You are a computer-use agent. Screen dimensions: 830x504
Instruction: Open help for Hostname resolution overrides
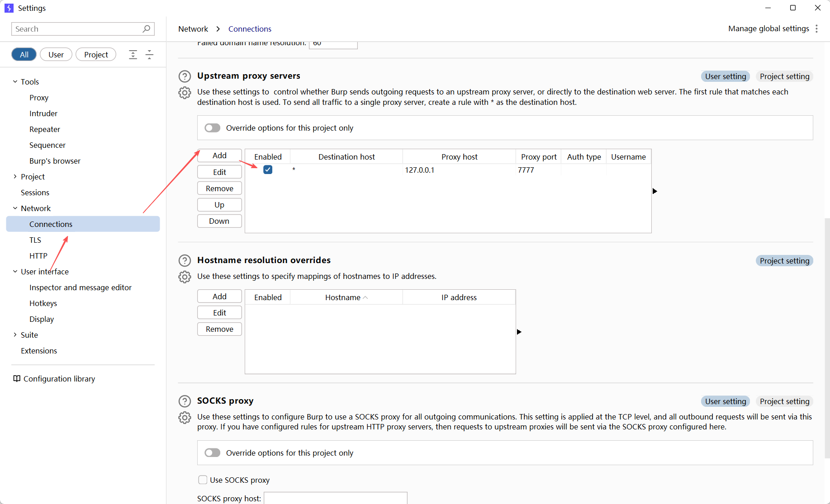click(x=185, y=260)
